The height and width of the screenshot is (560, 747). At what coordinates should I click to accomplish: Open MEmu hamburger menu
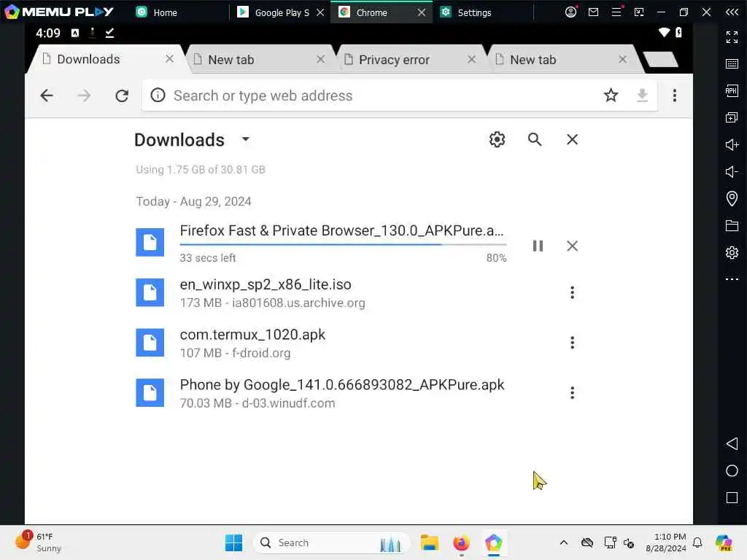click(x=616, y=12)
